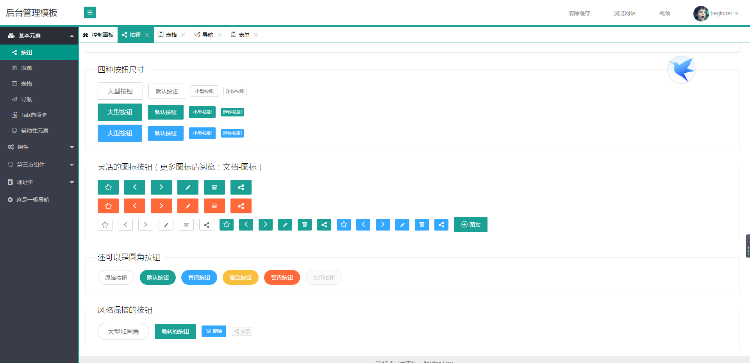Click the large green star icon button
Viewport: 750px width, 363px height.
pos(108,187)
